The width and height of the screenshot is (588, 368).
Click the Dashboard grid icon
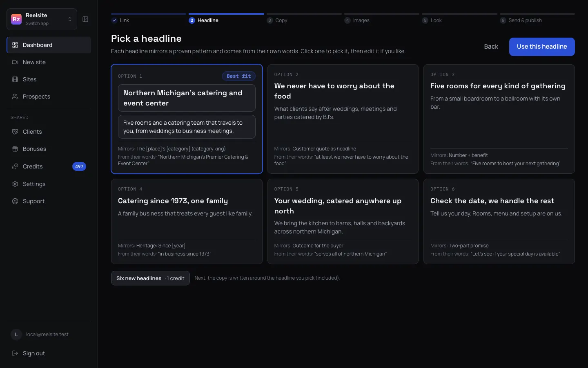point(15,45)
